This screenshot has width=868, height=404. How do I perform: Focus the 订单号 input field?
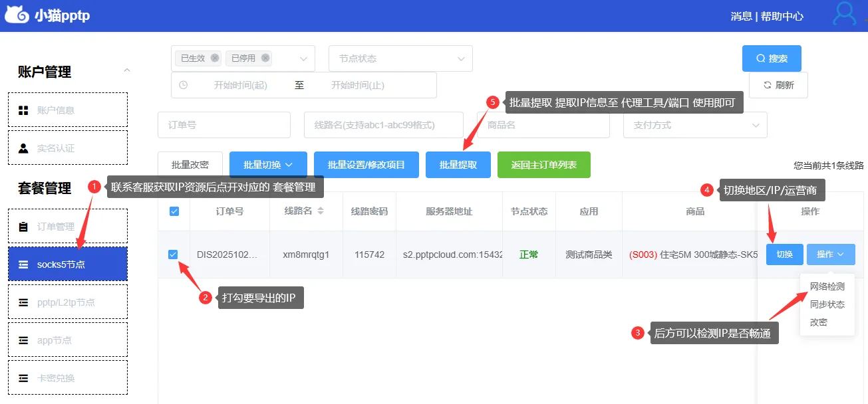(224, 125)
